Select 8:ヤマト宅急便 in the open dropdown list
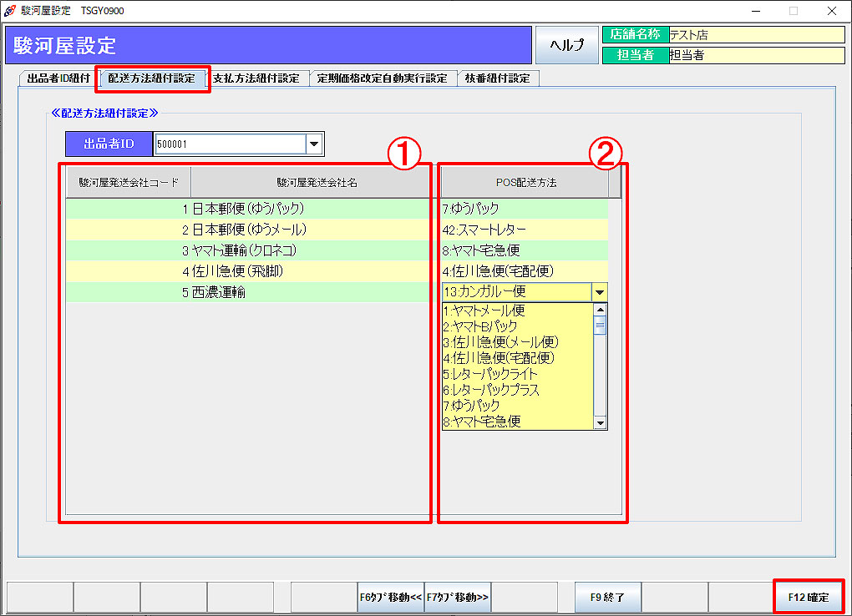This screenshot has width=852, height=616. point(519,421)
